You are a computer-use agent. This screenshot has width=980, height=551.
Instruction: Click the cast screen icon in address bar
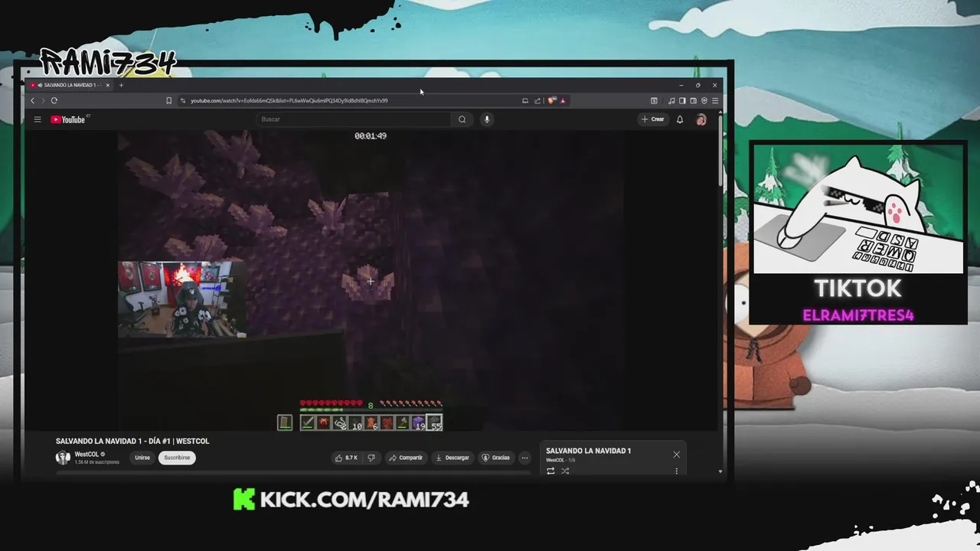point(525,100)
